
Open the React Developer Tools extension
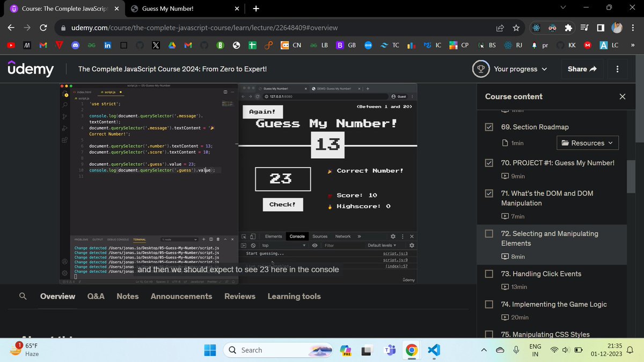pyautogui.click(x=536, y=27)
